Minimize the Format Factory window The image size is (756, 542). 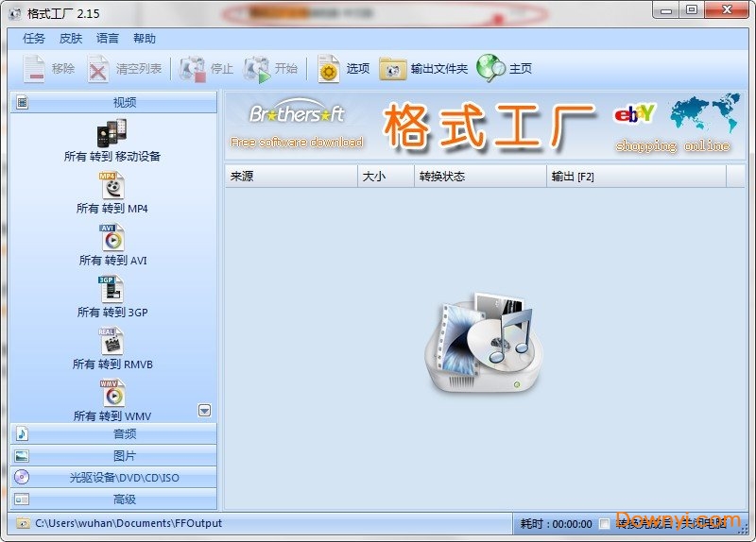[x=666, y=10]
